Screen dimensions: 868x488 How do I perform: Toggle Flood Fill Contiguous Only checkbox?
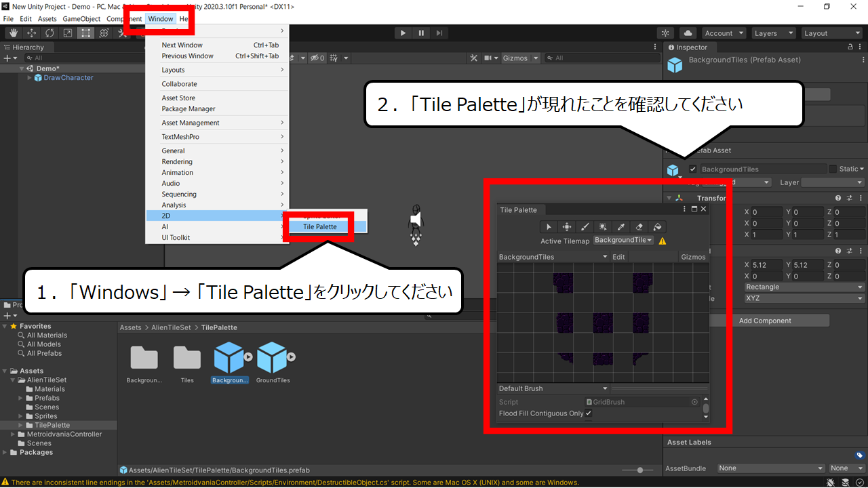coord(588,413)
